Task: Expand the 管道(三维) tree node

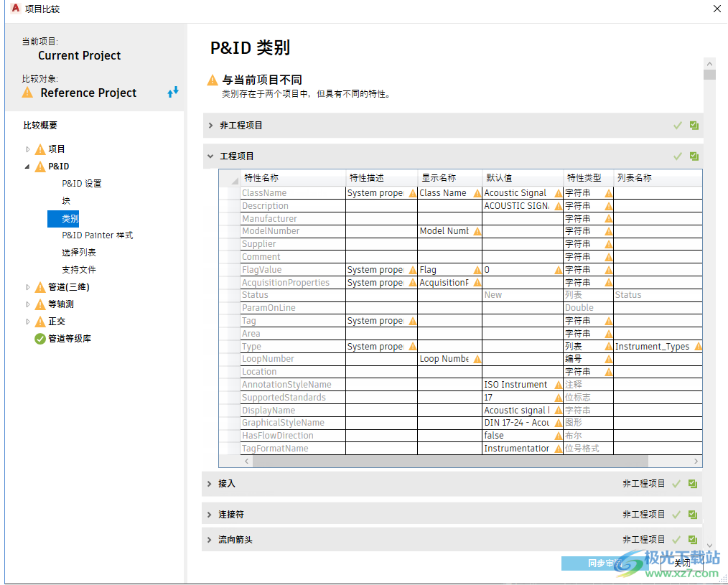Action: pyautogui.click(x=27, y=287)
